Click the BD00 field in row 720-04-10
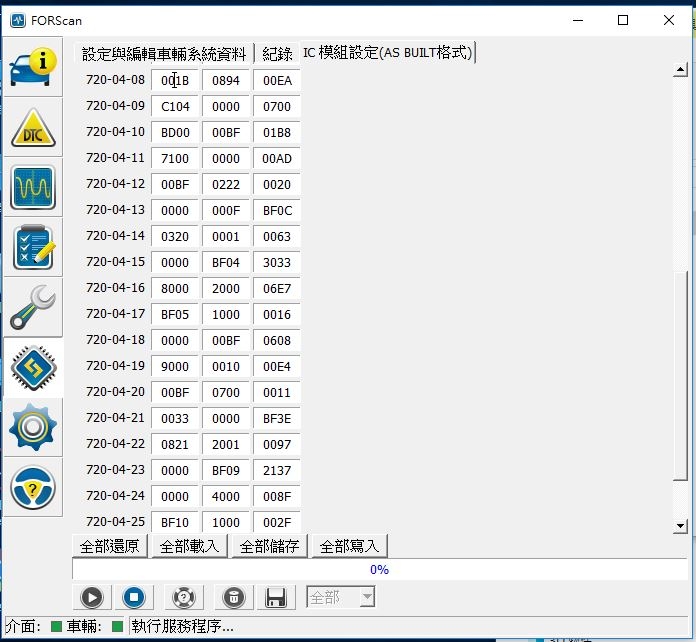This screenshot has height=642, width=696. coord(175,132)
